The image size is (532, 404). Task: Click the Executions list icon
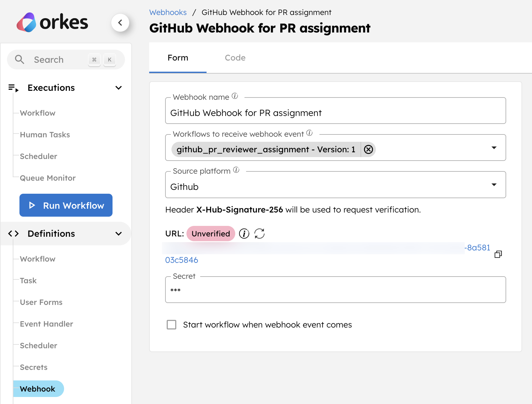click(x=13, y=88)
